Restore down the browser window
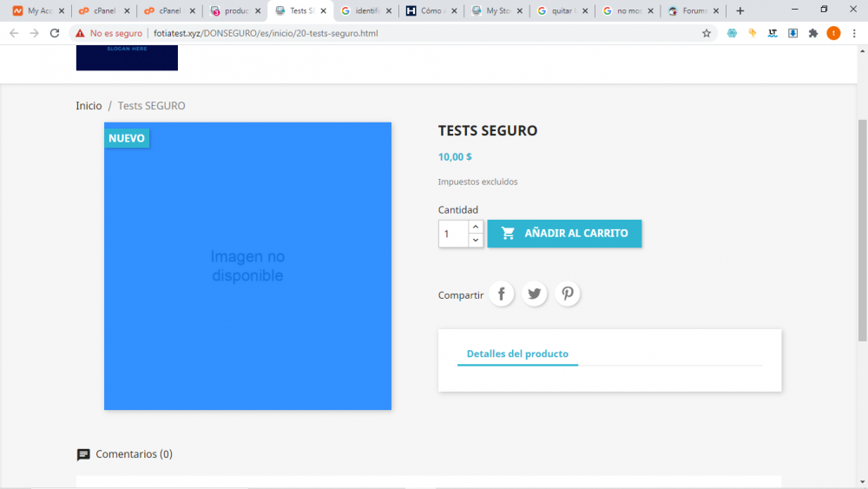 point(824,10)
